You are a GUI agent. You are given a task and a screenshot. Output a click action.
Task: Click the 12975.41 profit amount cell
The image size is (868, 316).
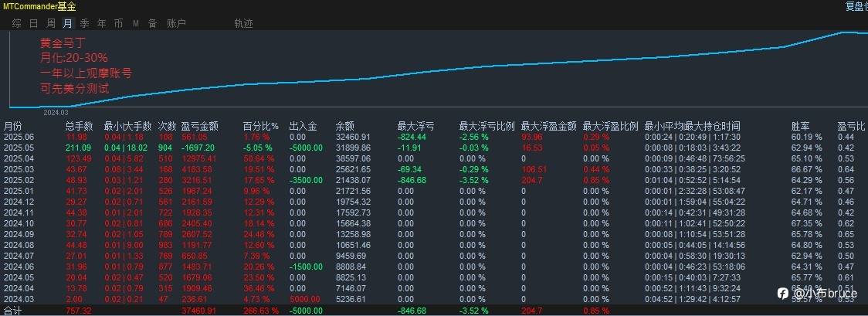point(198,158)
